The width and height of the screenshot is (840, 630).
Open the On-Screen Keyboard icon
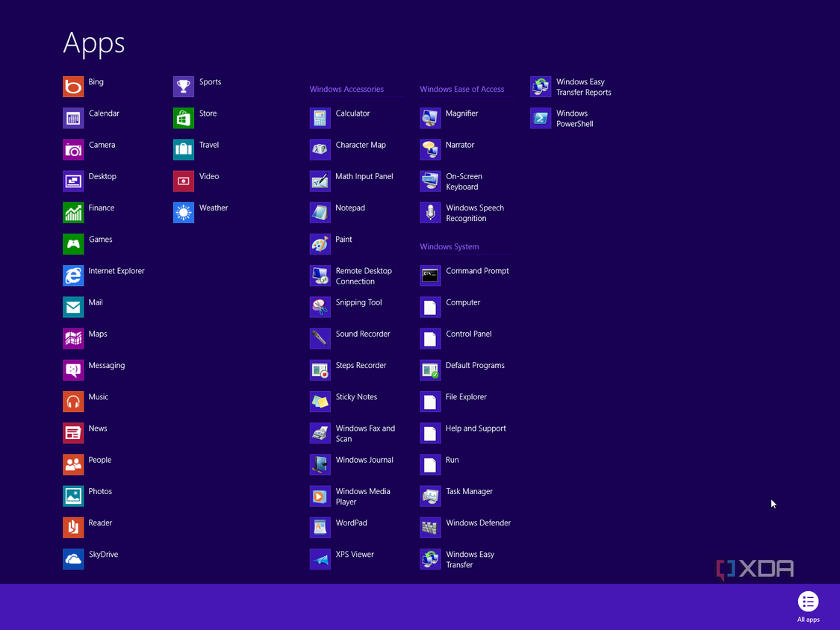(x=430, y=181)
